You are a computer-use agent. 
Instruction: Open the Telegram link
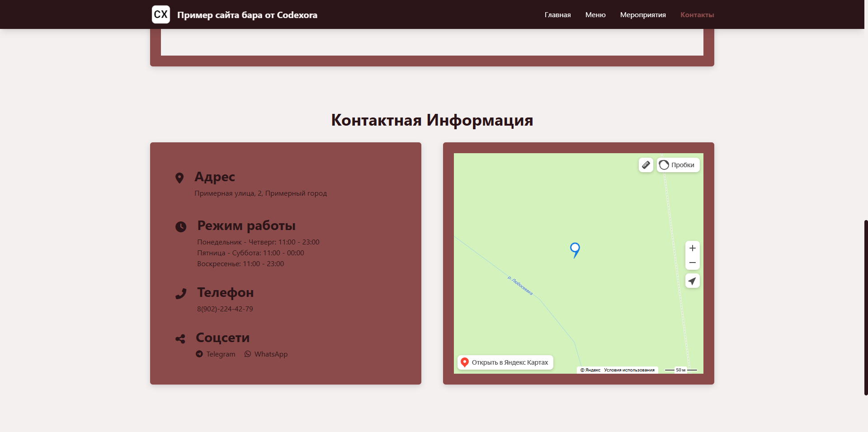point(216,354)
